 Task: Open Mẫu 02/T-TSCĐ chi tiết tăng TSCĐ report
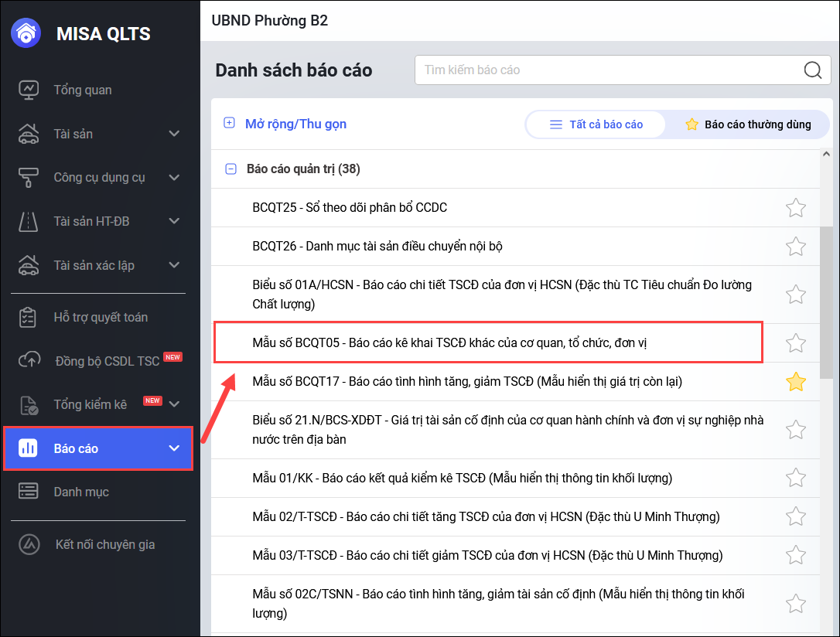pos(486,516)
